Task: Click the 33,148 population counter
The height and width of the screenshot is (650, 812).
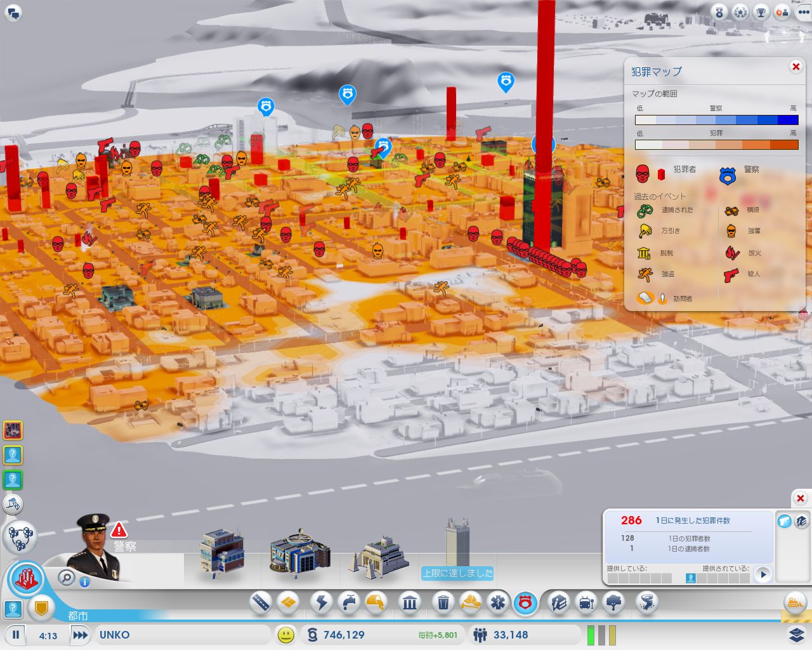Action: pos(511,635)
